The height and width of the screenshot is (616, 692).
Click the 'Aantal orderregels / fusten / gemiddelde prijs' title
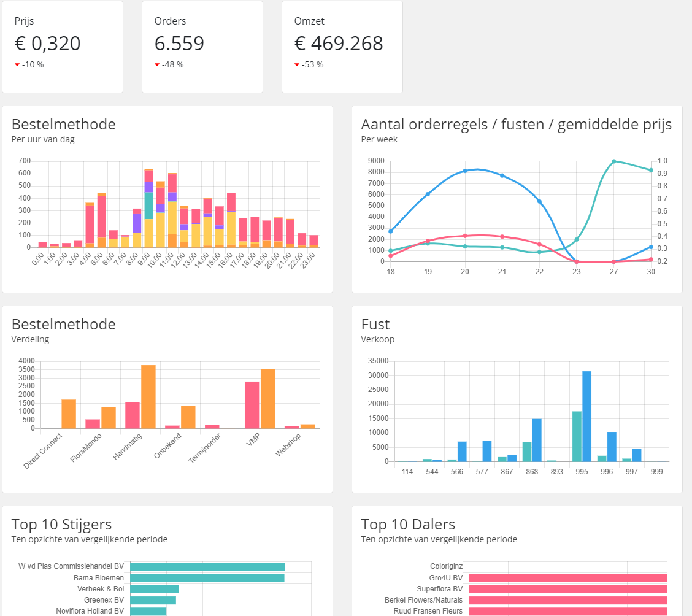(x=517, y=125)
